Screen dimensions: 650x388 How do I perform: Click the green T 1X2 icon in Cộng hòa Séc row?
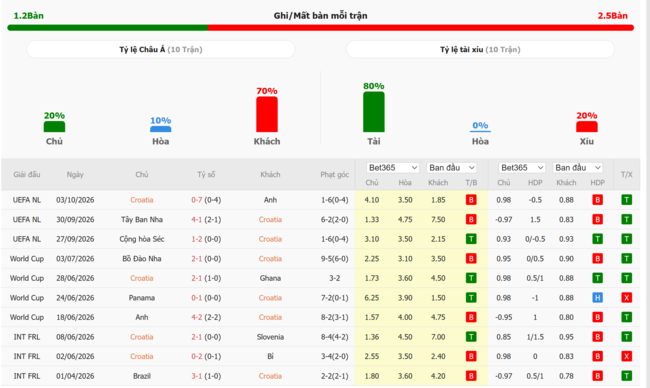471,239
